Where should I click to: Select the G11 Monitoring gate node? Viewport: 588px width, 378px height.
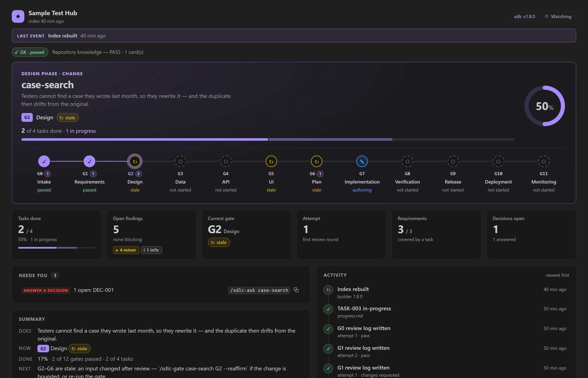click(x=544, y=161)
